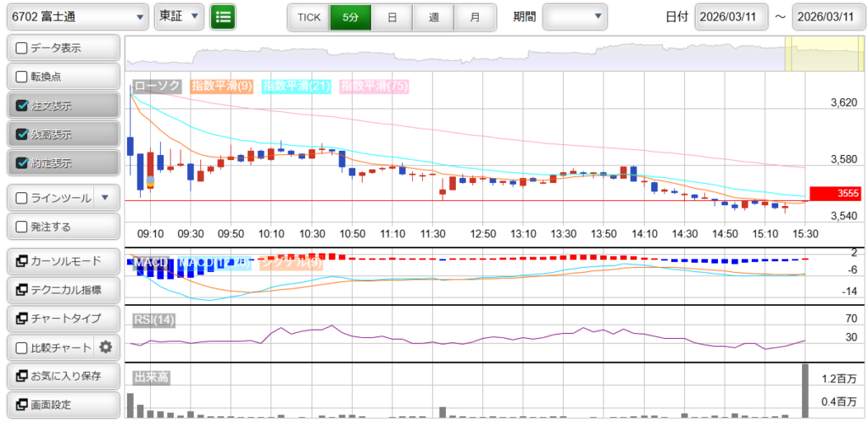Click the start date field 2026/03/11
The image size is (868, 422).
tap(731, 17)
